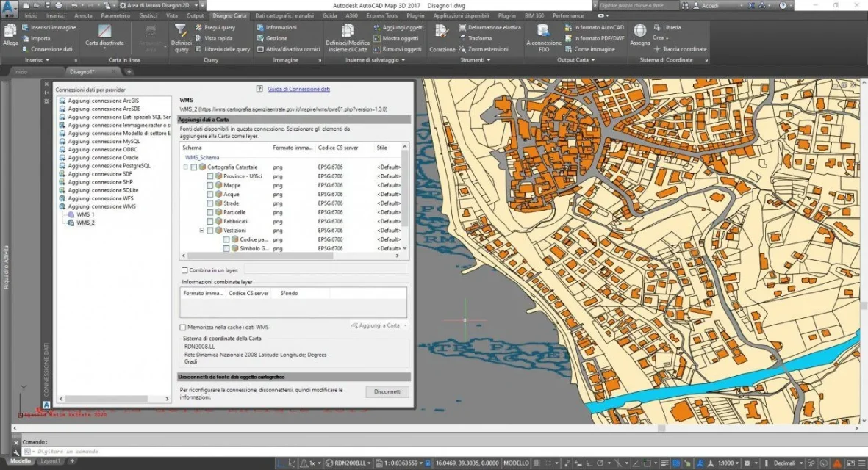Viewport: 868px width, 470px height.
Task: Click the Importa tool
Action: [36, 38]
